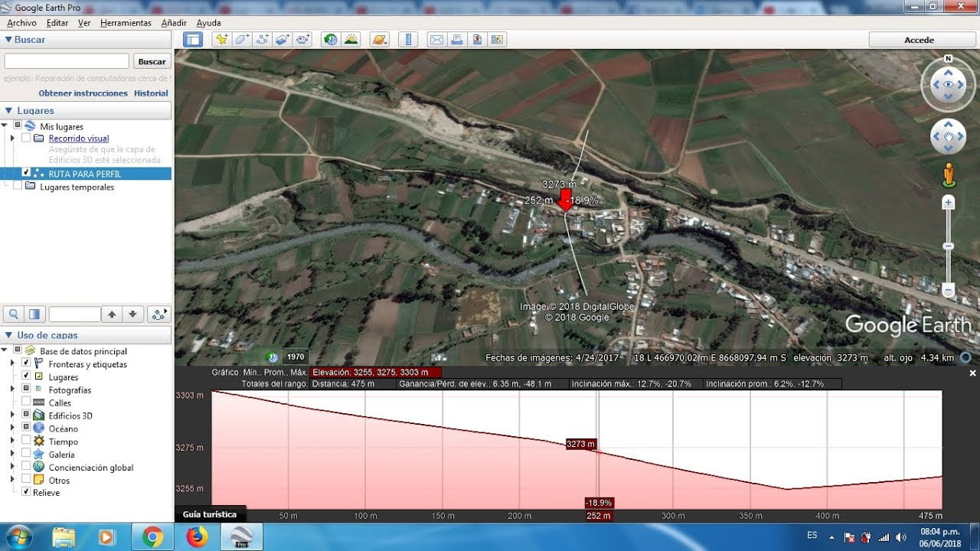Screen dimensions: 980x551
Task: Toggle Recorrido visual checkbox
Action: (27, 139)
